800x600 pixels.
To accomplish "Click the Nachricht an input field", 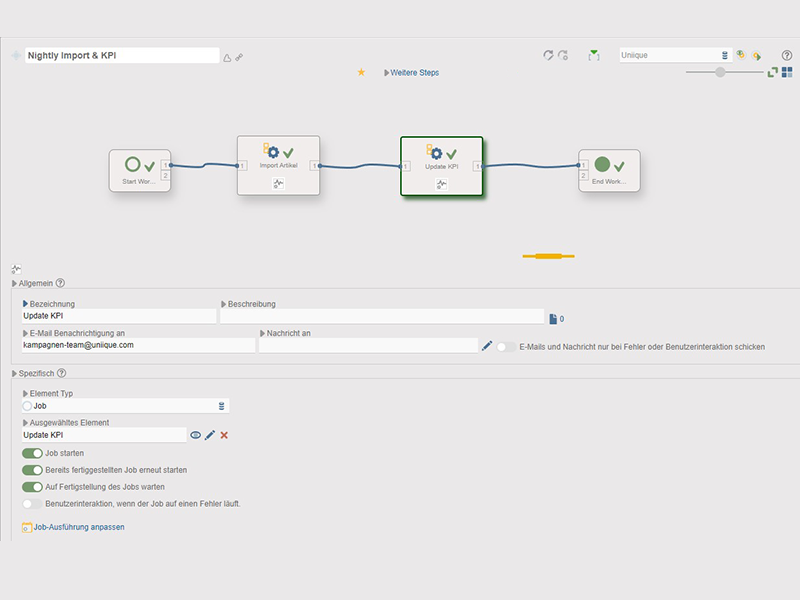I will pos(368,346).
